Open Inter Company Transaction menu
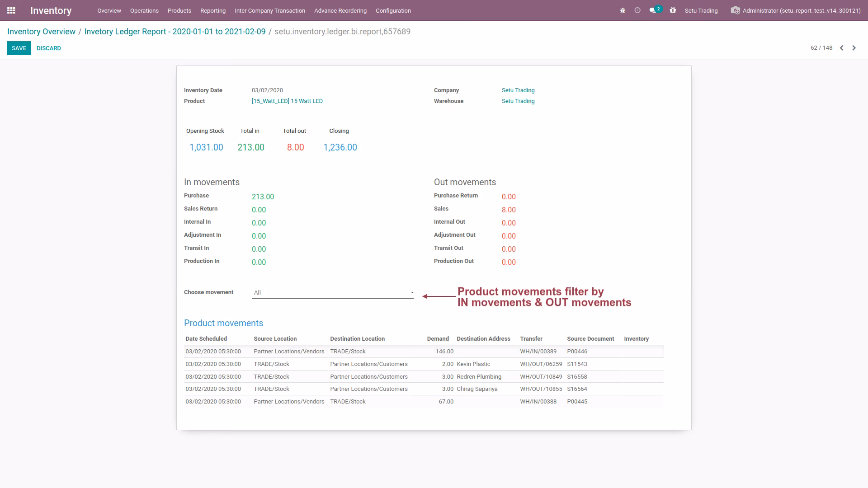The width and height of the screenshot is (868, 488). 270,10
